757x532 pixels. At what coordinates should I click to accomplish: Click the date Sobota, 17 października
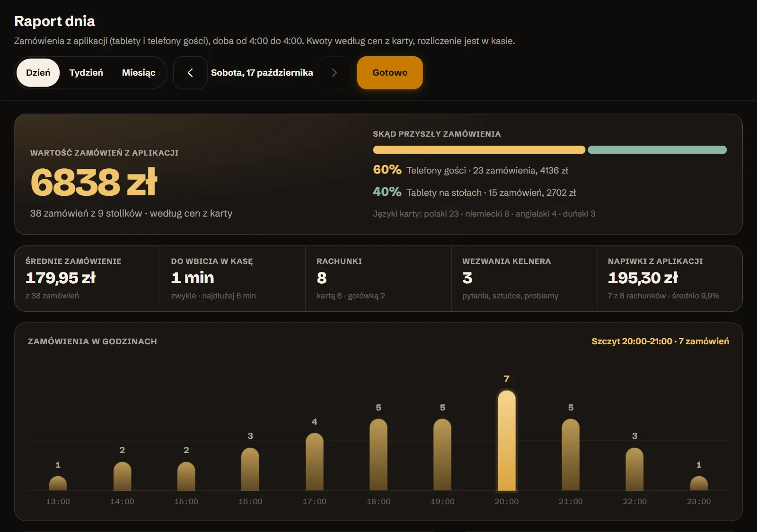point(262,73)
